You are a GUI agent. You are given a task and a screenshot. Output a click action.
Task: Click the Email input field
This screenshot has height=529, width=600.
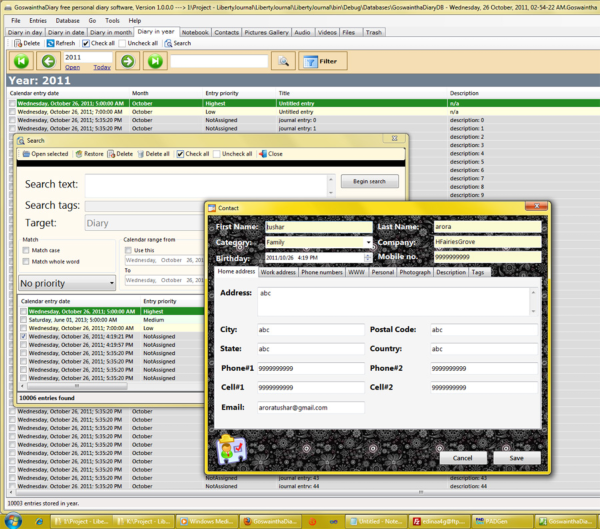click(310, 407)
